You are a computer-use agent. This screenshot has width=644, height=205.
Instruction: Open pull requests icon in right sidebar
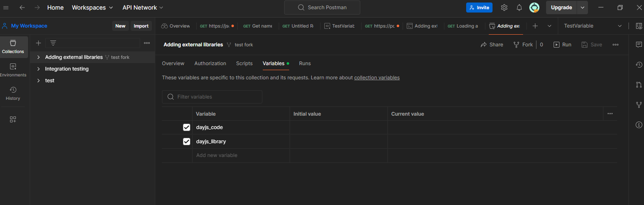point(639,85)
